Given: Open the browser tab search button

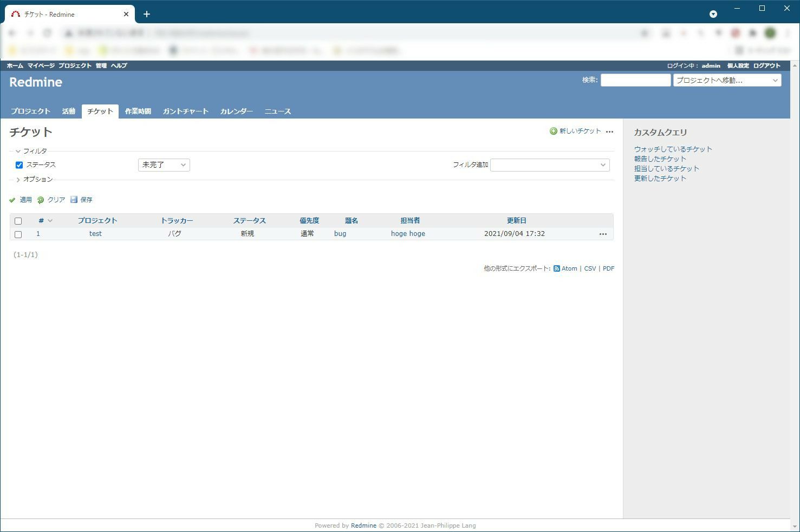Looking at the screenshot, I should tap(713, 14).
